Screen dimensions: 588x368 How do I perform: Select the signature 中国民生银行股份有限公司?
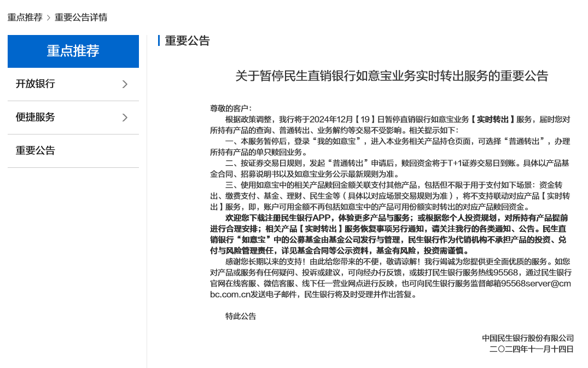[x=527, y=338]
